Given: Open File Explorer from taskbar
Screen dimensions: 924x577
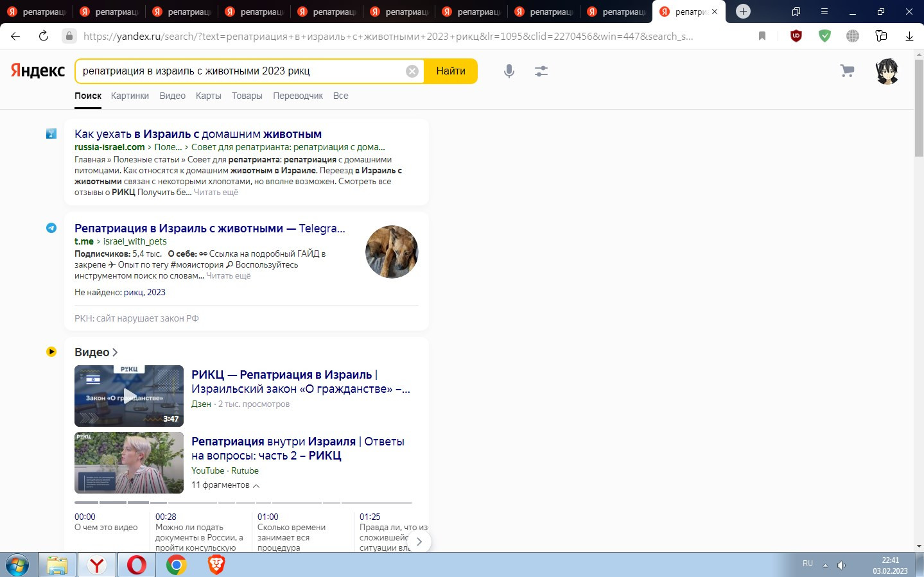Looking at the screenshot, I should [57, 565].
